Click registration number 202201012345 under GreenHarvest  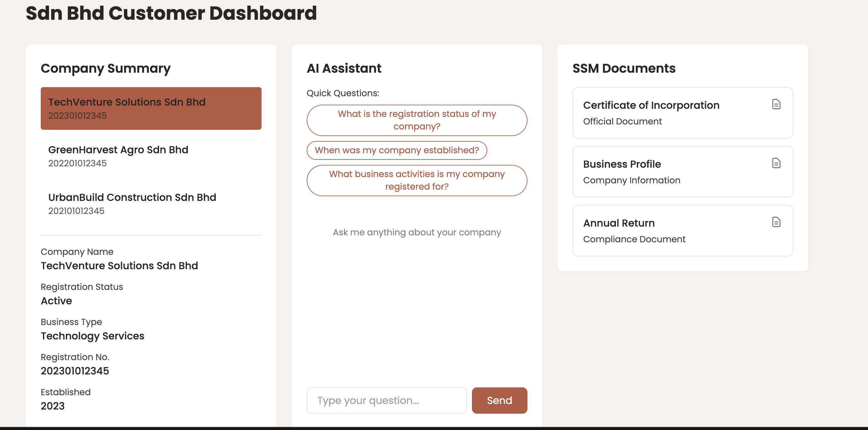77,163
